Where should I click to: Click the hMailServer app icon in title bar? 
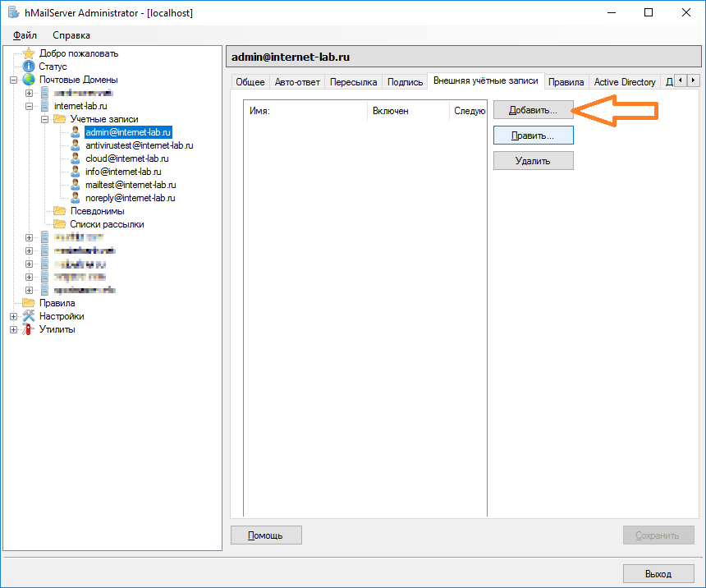(x=13, y=12)
